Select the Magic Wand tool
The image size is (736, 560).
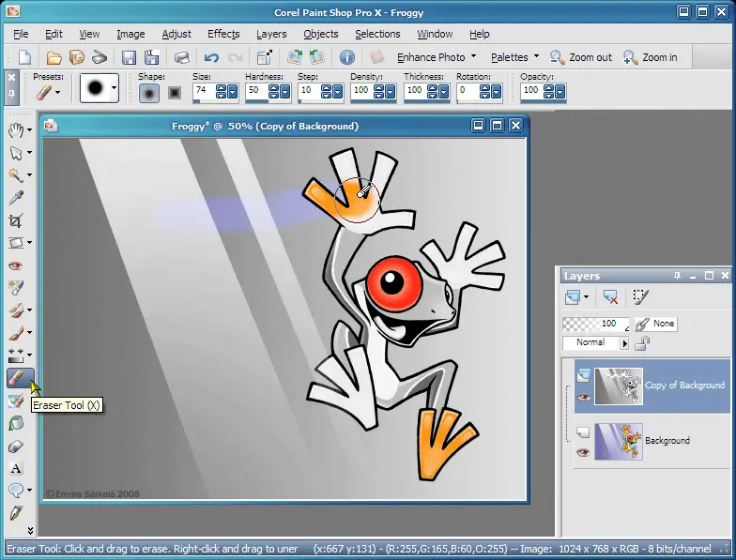[x=16, y=175]
